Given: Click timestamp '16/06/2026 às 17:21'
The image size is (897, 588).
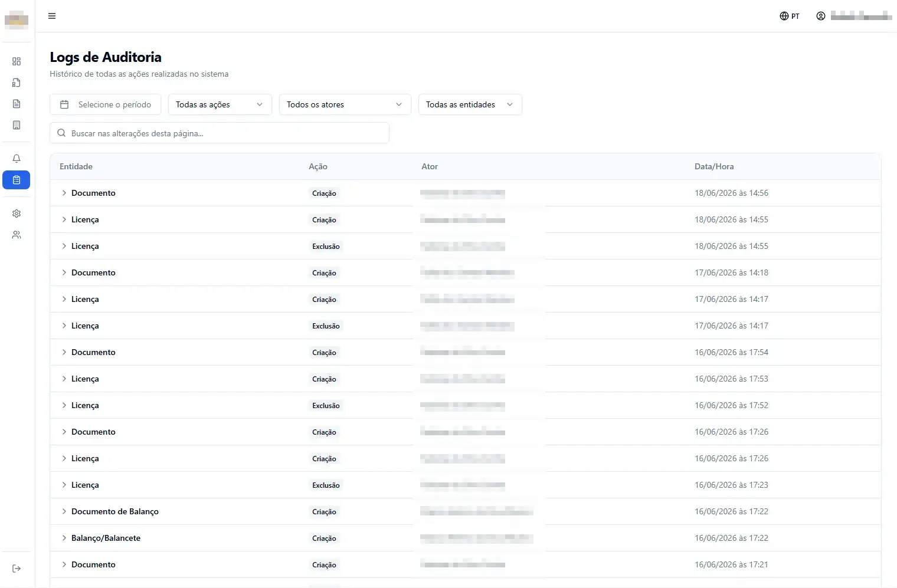Looking at the screenshot, I should (731, 564).
